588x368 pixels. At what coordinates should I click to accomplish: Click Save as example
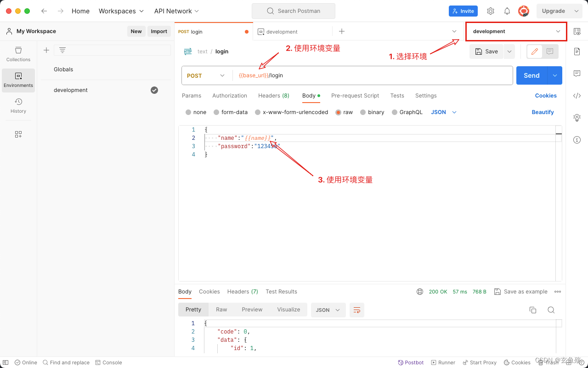tap(521, 292)
